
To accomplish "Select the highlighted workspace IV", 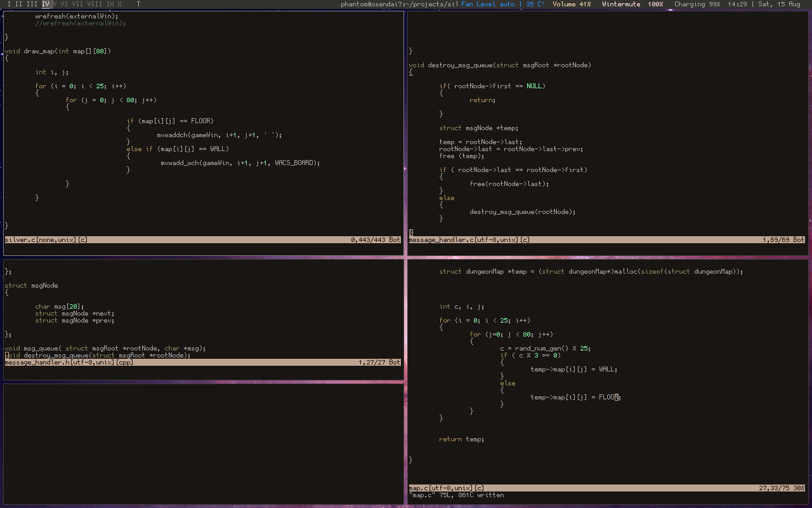I will (x=45, y=4).
